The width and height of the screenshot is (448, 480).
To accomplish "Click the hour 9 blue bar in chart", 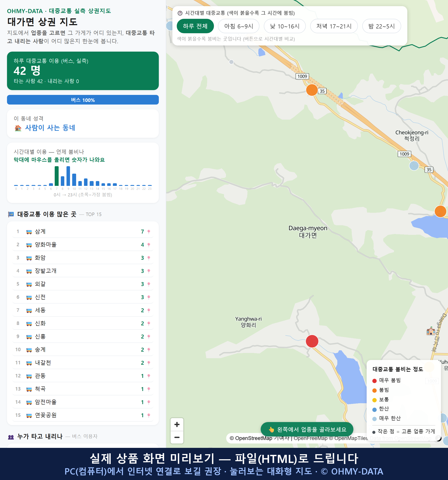I will [x=68, y=176].
